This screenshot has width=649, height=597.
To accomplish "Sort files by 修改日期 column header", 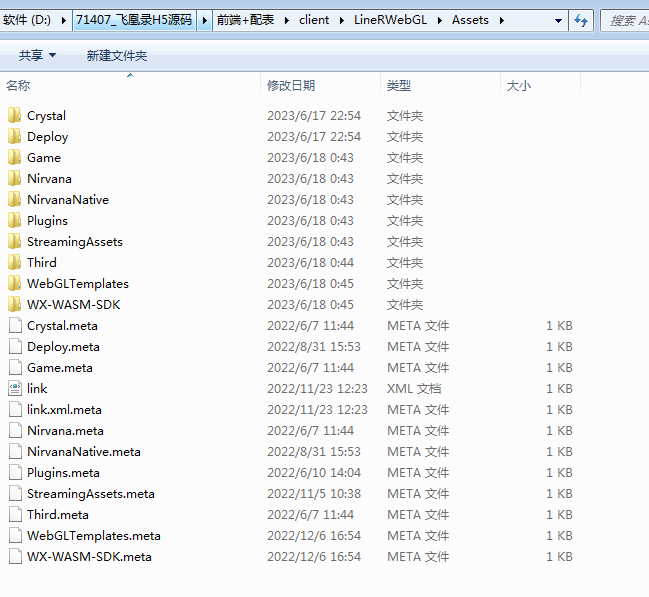I will tap(291, 86).
